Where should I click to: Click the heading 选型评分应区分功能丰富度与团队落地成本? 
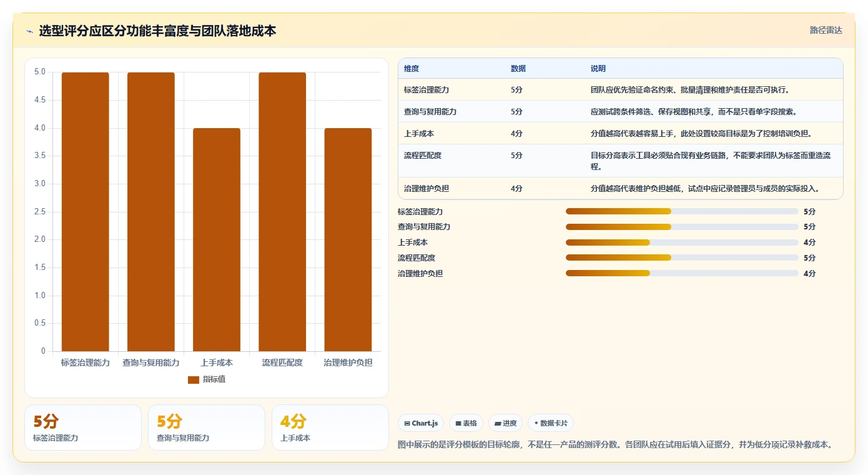157,31
